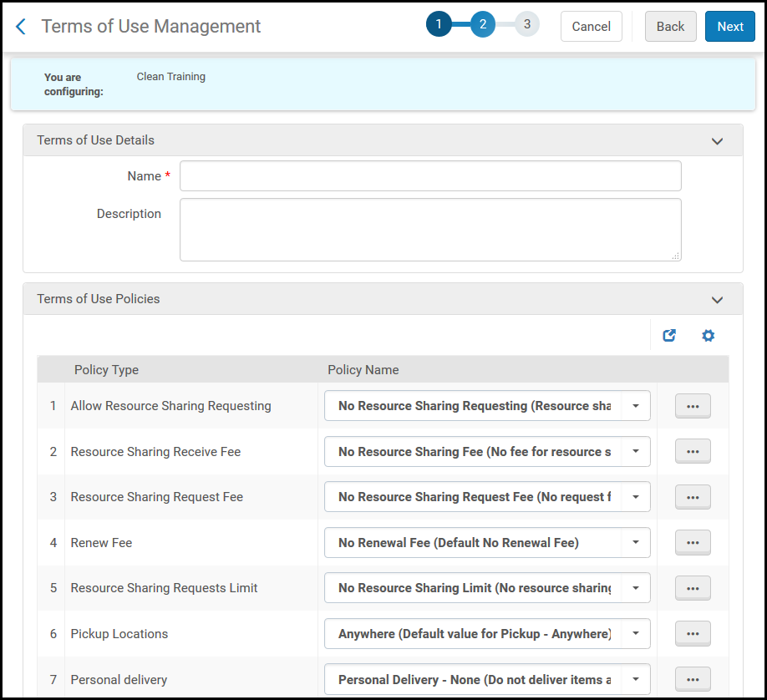Click the Back button

coord(670,27)
